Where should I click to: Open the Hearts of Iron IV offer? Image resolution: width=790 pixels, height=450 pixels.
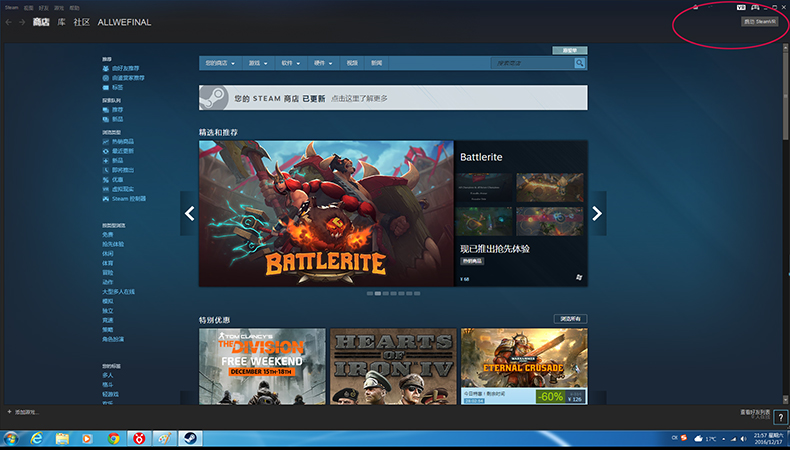coord(393,366)
